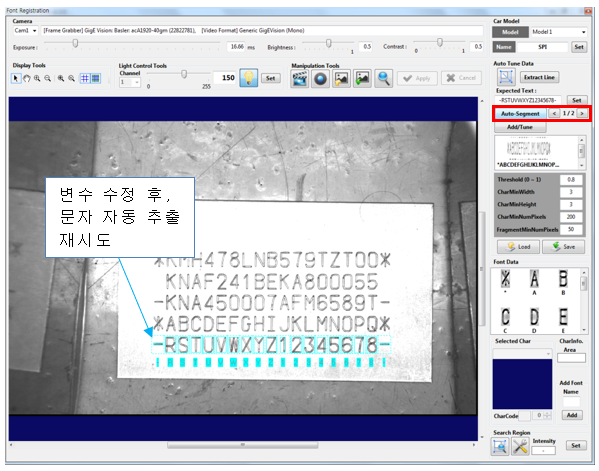Click the blue sphere snapshot icon
Viewport: 599px width, 471px height.
pos(320,79)
